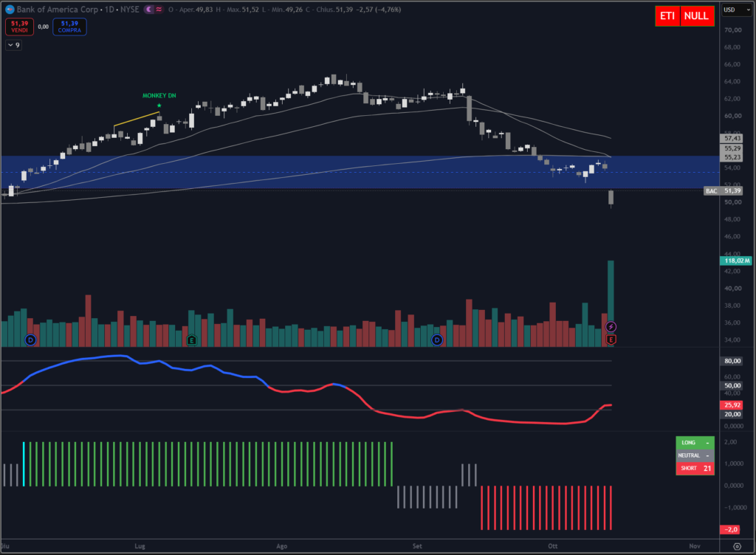Click the Nov month label on time axis
The width and height of the screenshot is (756, 555).
coord(694,546)
